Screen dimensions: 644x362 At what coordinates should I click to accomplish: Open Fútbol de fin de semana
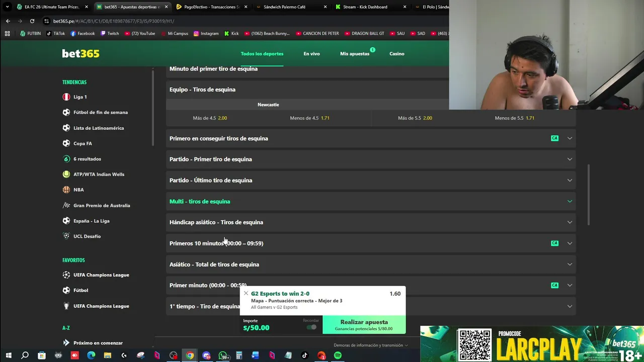(101, 113)
